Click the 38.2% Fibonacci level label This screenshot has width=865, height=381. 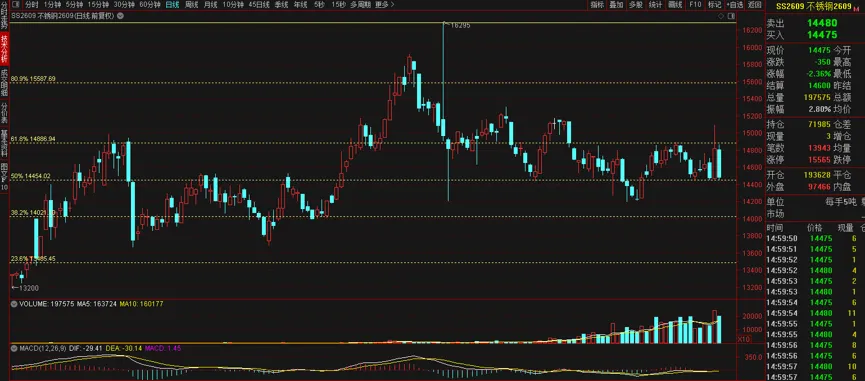33,212
